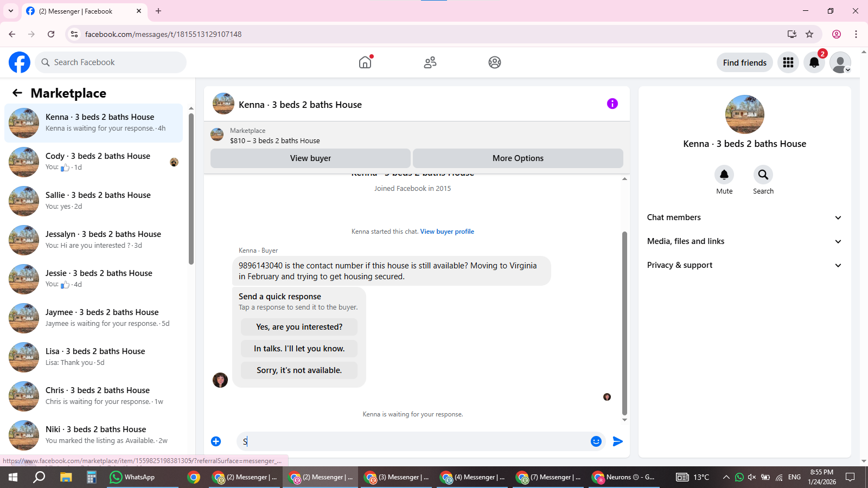Open Jessalyn conversation

(x=93, y=240)
